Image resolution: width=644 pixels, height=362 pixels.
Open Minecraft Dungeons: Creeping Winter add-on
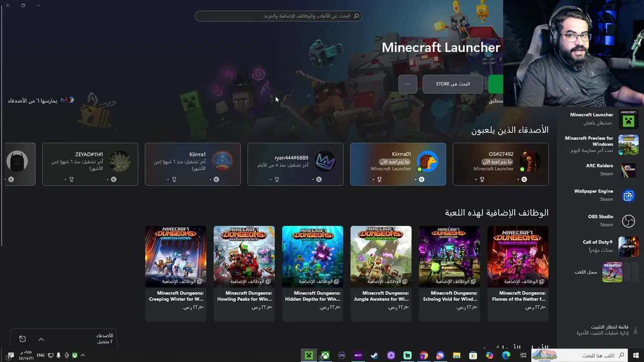(176, 273)
